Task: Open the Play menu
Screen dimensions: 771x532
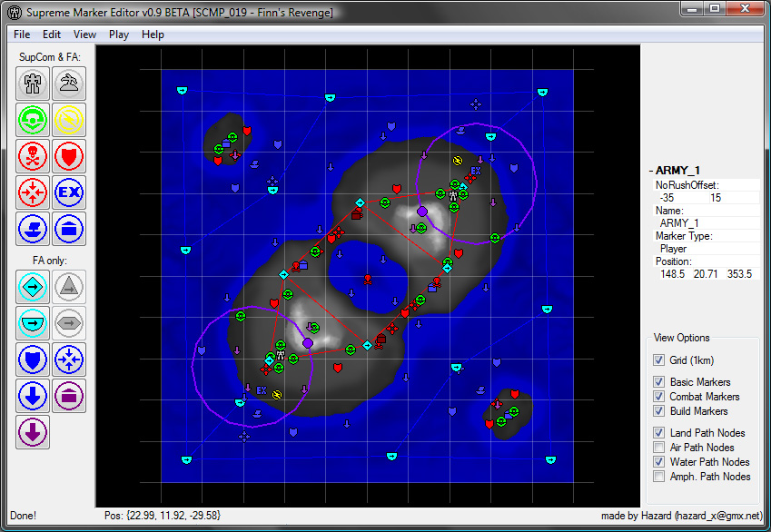Action: tap(118, 34)
